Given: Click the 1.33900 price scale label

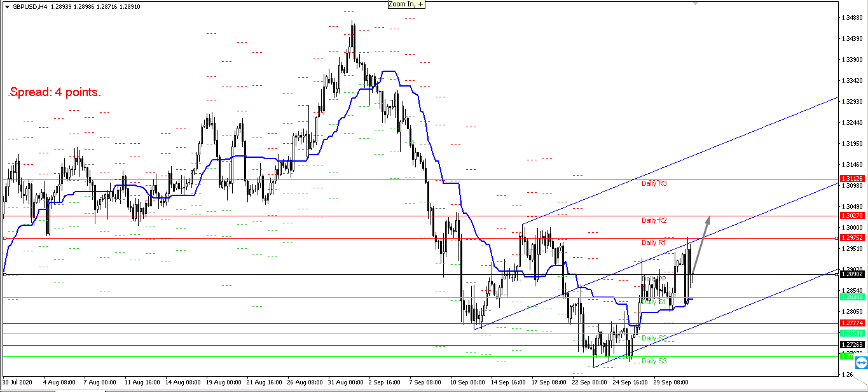Looking at the screenshot, I should pos(852,60).
